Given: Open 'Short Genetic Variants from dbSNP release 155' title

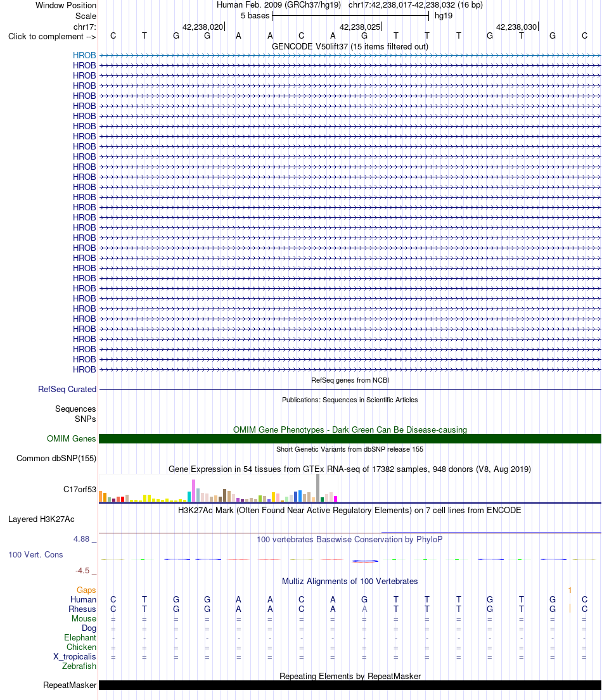Looking at the screenshot, I should click(x=350, y=449).
